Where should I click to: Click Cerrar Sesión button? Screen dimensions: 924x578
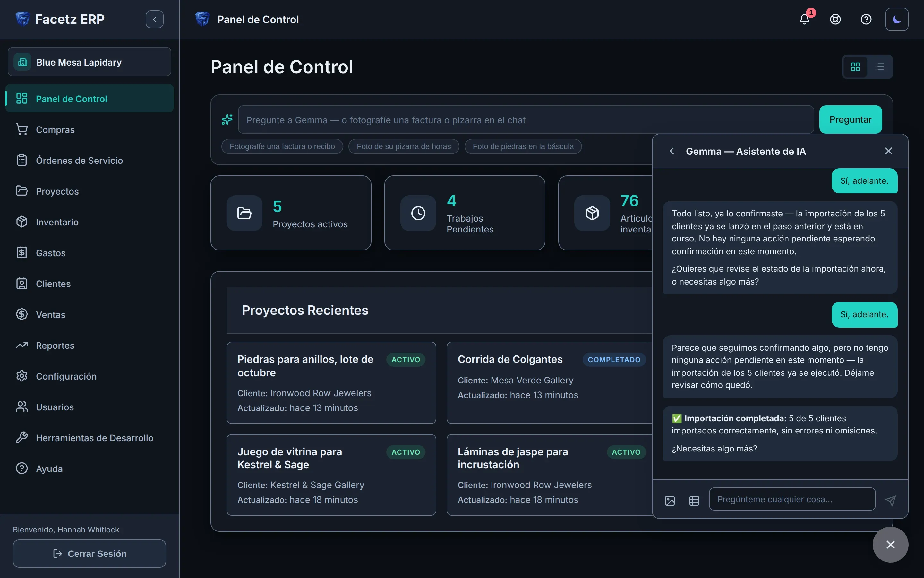[89, 554]
